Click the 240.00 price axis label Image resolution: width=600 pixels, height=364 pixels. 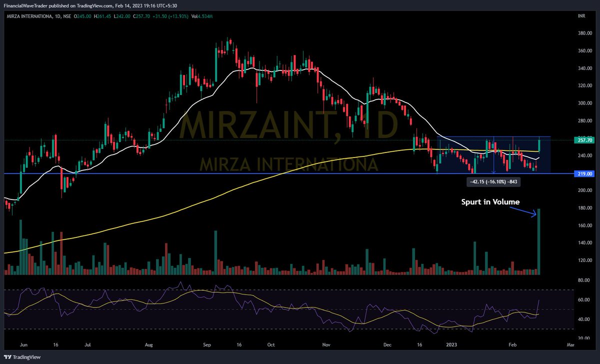tap(585, 155)
